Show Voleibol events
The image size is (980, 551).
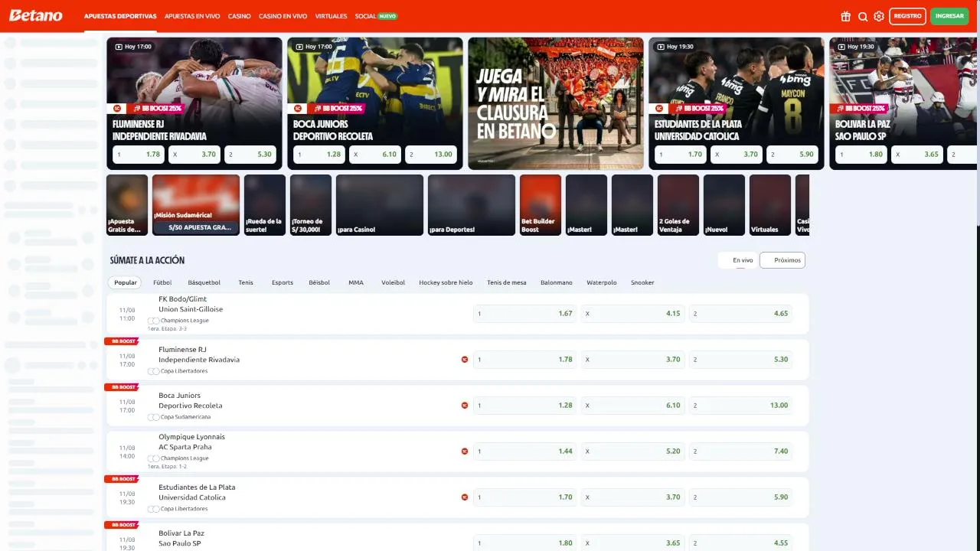coord(394,282)
